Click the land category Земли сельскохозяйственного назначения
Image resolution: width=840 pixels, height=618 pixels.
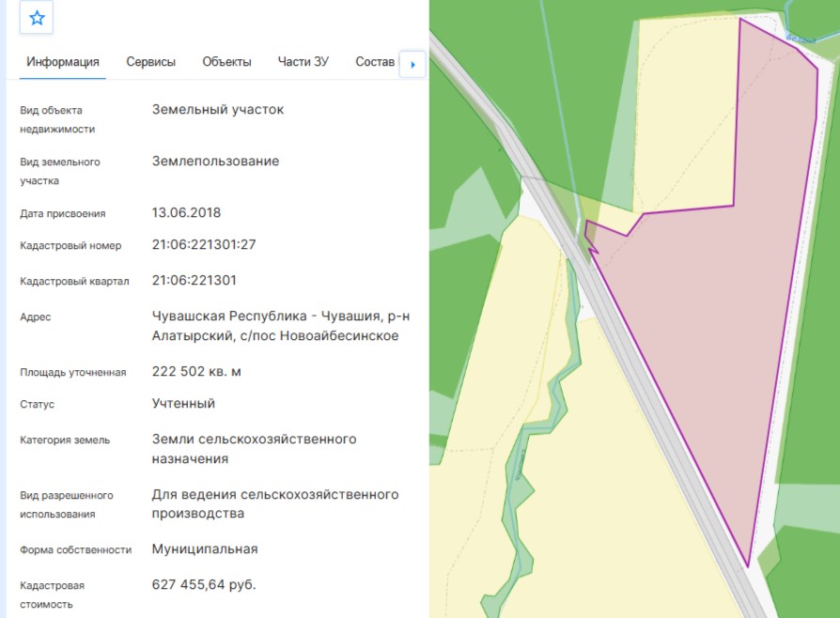[254, 449]
